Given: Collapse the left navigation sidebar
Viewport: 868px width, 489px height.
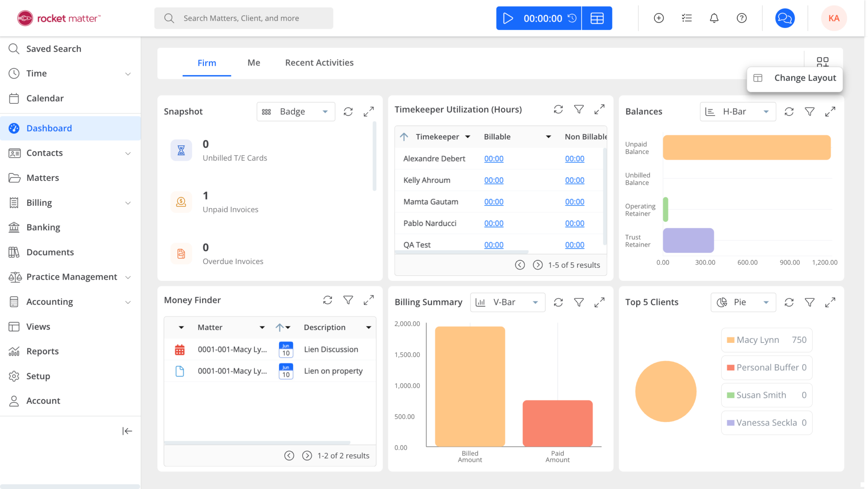Looking at the screenshot, I should click(x=127, y=431).
